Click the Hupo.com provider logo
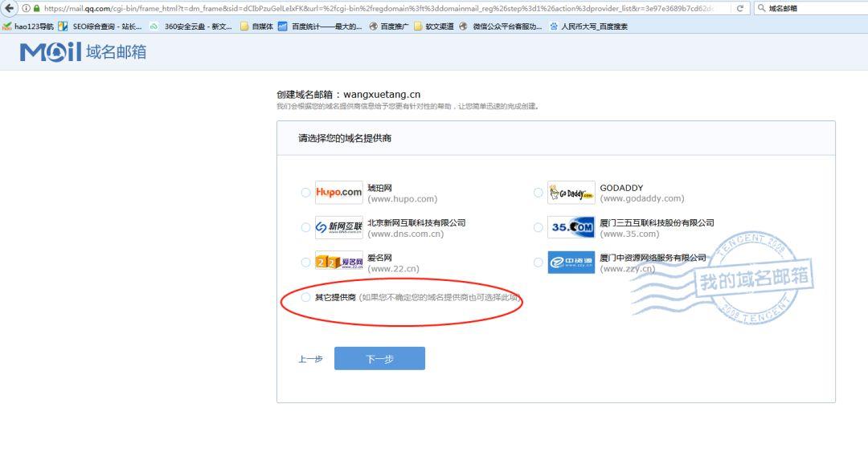Image resolution: width=868 pixels, height=452 pixels. coord(339,193)
